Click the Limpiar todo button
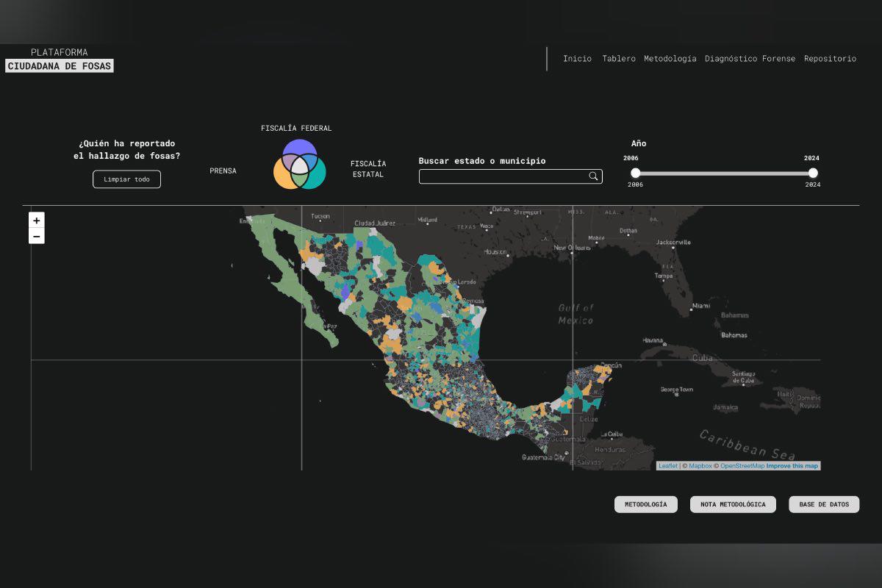Image resolution: width=882 pixels, height=588 pixels. point(126,179)
